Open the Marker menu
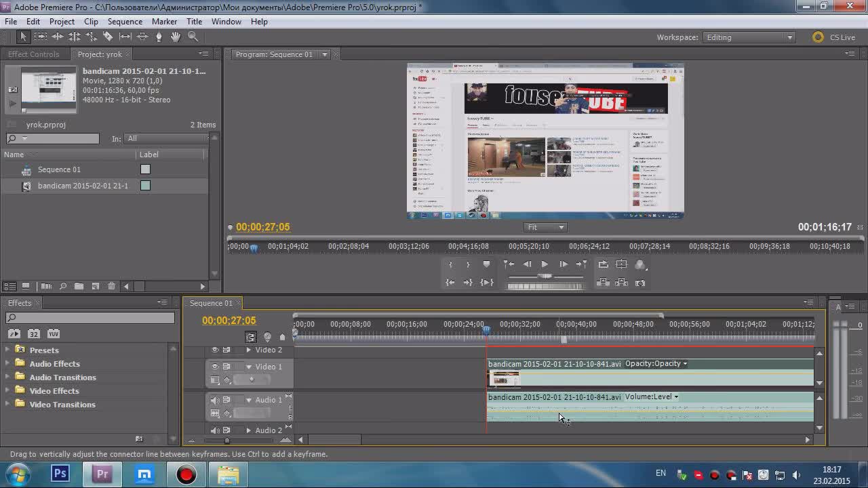This screenshot has width=868, height=488. click(x=165, y=22)
